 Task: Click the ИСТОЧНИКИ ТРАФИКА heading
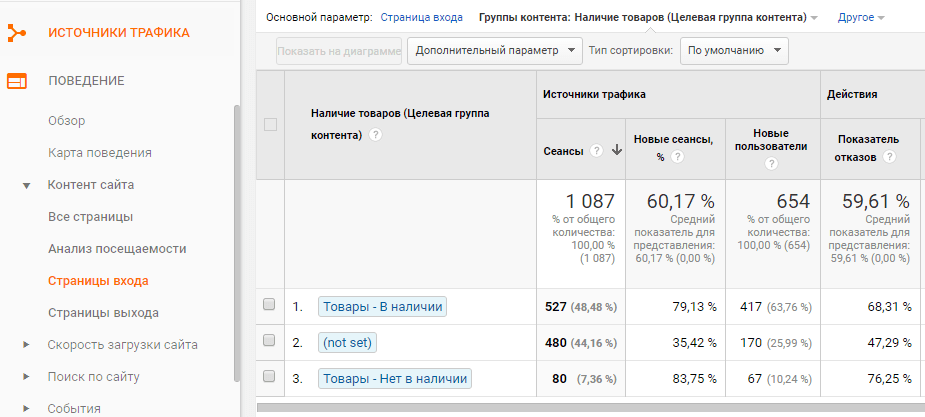point(119,33)
